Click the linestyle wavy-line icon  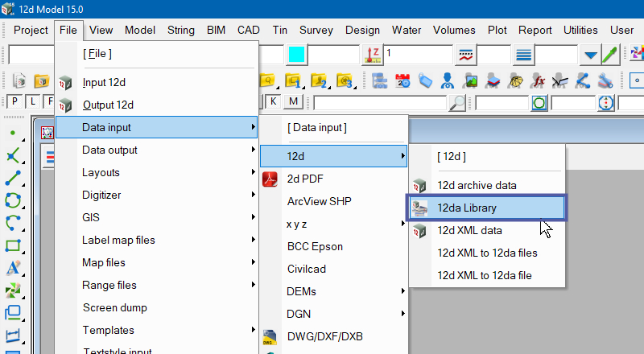pyautogui.click(x=466, y=55)
